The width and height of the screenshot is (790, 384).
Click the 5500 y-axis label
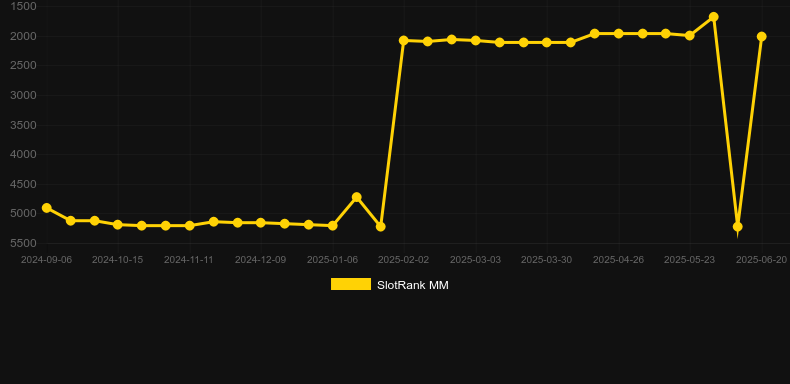[x=23, y=243]
